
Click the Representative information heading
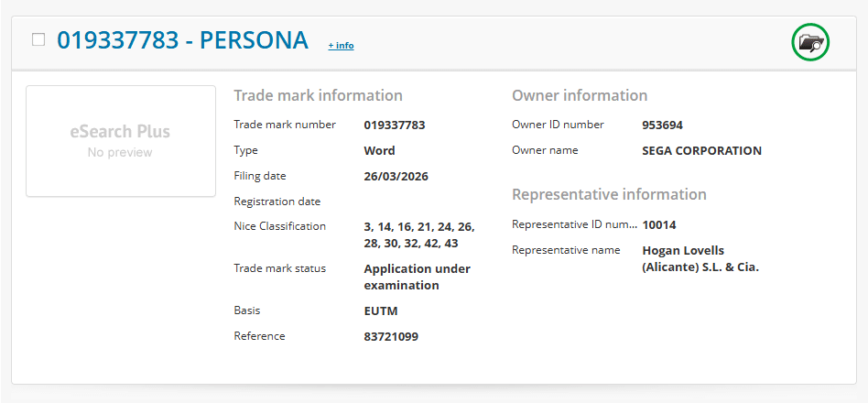(x=609, y=194)
